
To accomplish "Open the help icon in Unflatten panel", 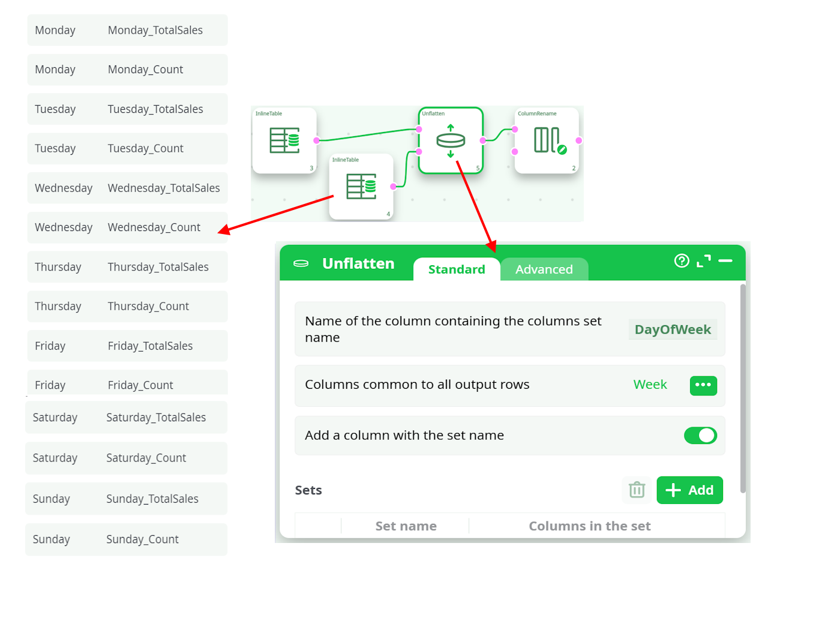I will [x=682, y=260].
